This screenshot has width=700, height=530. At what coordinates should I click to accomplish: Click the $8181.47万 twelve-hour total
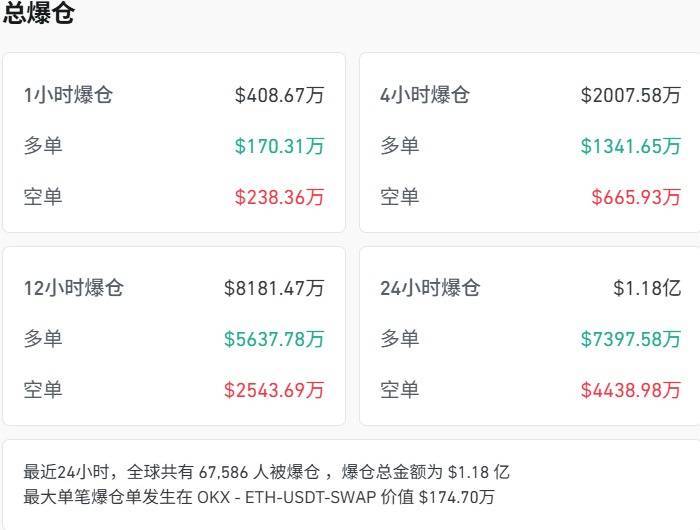tap(274, 288)
